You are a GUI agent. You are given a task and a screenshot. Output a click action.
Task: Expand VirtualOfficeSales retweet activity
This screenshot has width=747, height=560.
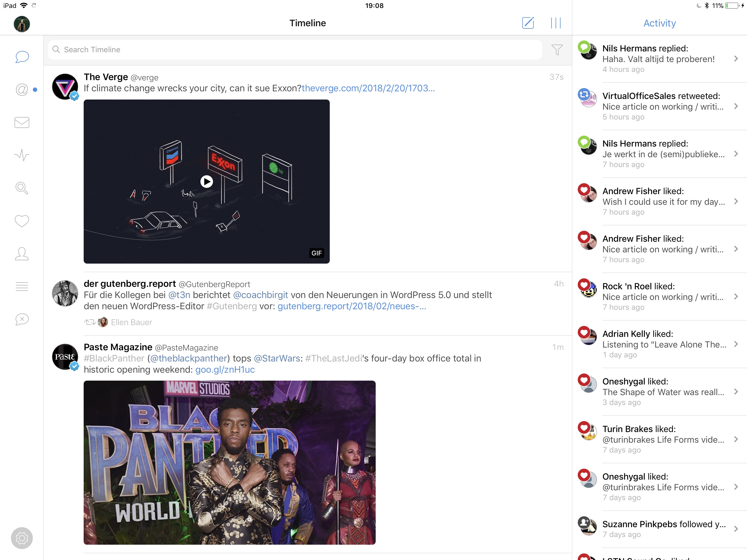click(736, 106)
